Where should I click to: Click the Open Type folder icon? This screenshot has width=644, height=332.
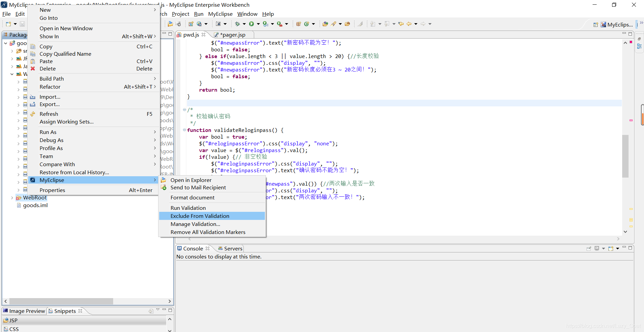click(325, 24)
